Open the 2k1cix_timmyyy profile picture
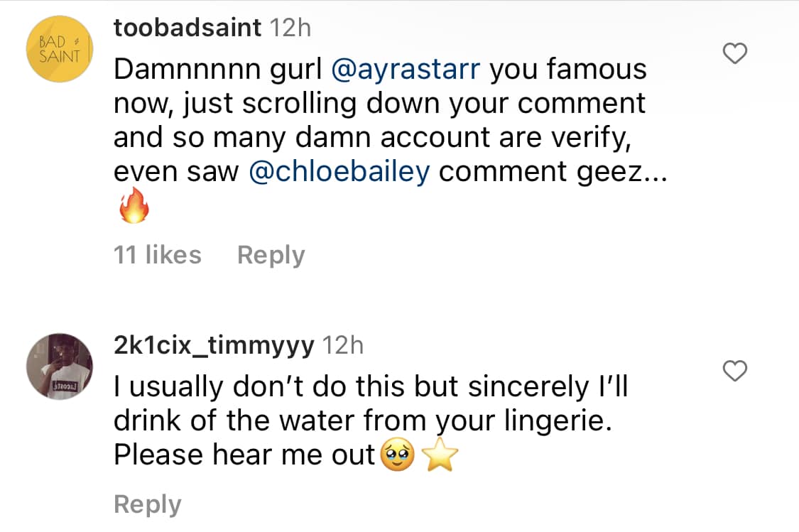Screen dimensions: 799x532 coord(60,367)
